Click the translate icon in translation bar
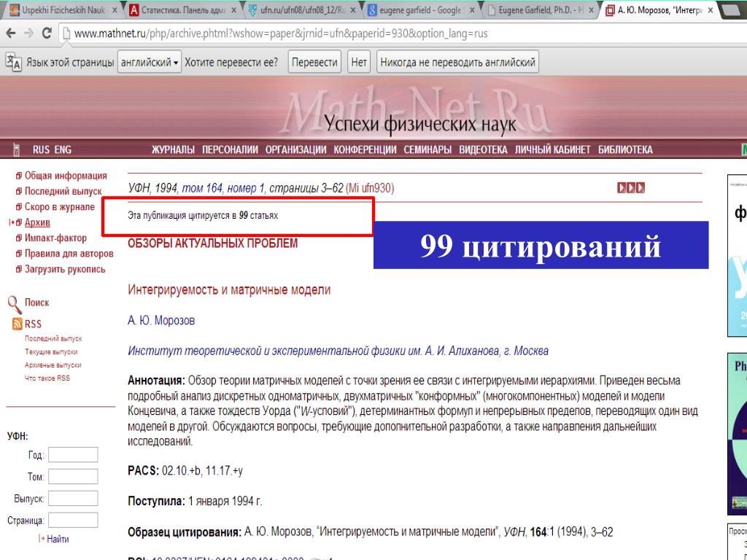The width and height of the screenshot is (747, 560). coord(12,62)
